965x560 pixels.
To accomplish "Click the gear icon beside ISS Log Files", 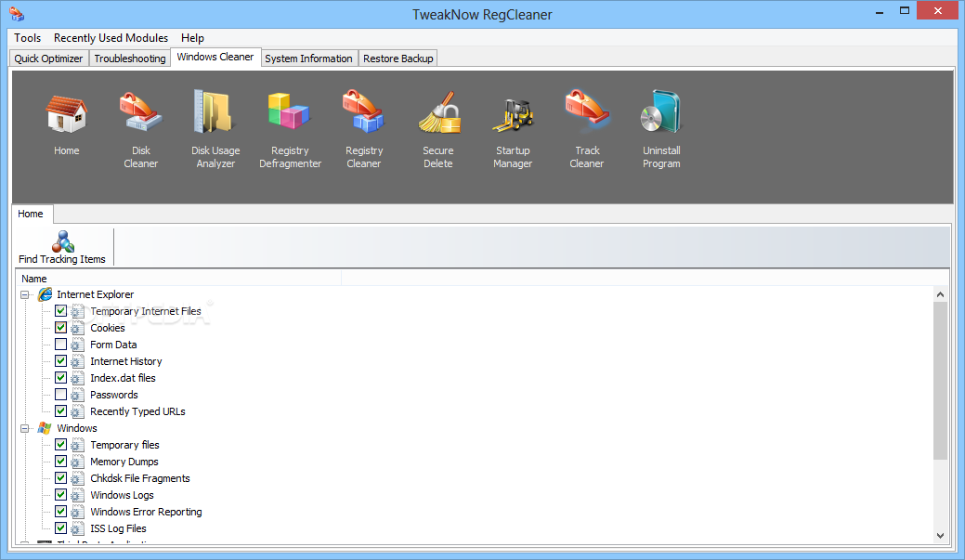I will (77, 528).
